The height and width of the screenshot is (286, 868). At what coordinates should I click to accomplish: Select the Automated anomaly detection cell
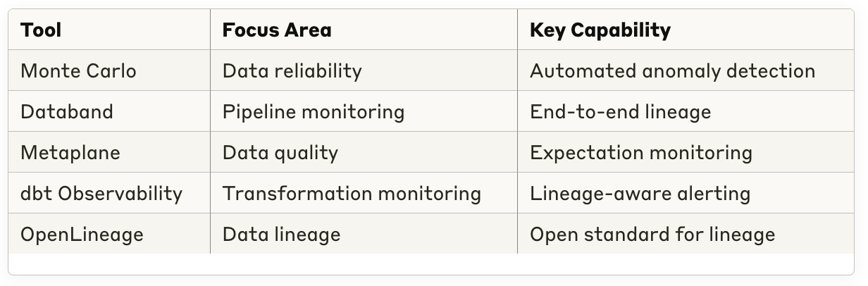pyautogui.click(x=671, y=71)
